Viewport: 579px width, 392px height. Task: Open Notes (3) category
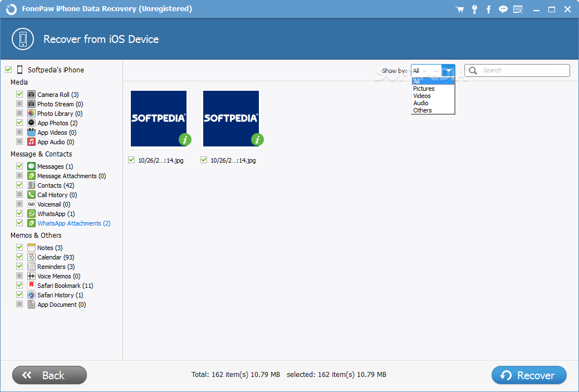coord(50,248)
